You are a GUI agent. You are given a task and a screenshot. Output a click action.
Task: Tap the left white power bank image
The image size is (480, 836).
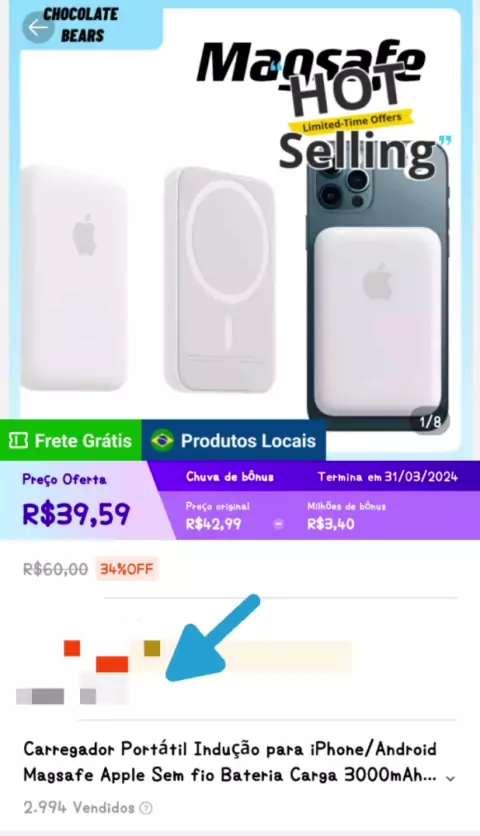click(74, 278)
